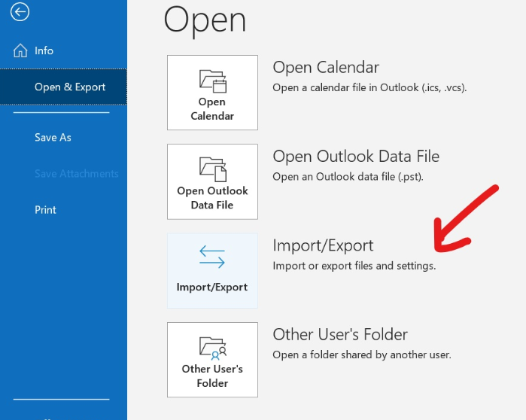Click the shared folder people icon
This screenshot has width=526, height=420.
[212, 345]
